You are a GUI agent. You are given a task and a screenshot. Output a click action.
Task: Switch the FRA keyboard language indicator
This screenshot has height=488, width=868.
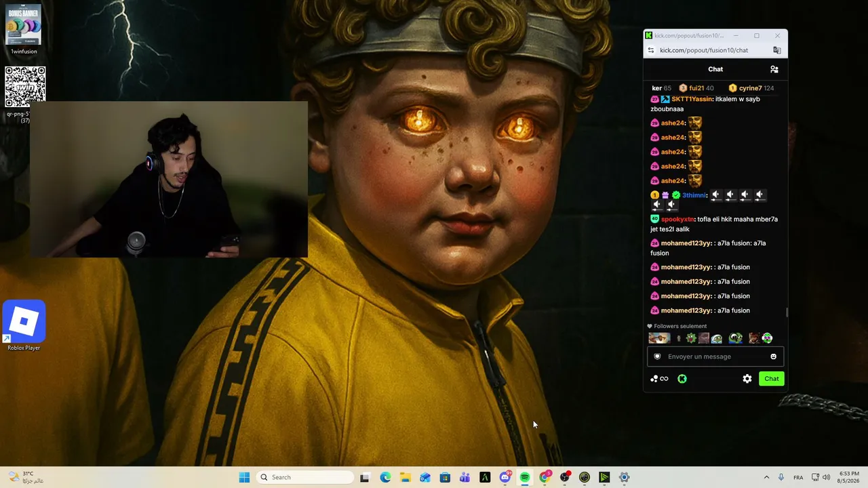coord(798,477)
